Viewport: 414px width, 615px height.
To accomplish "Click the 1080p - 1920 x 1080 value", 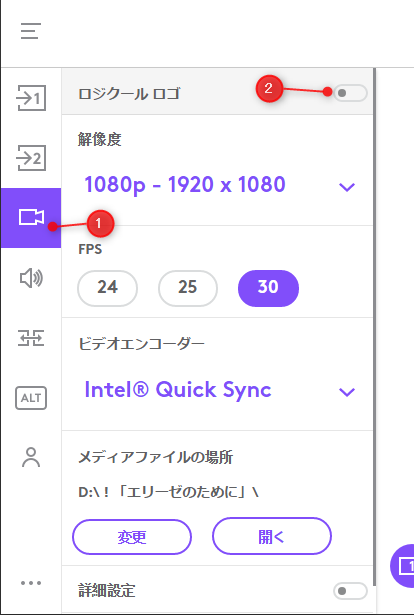I will [185, 185].
